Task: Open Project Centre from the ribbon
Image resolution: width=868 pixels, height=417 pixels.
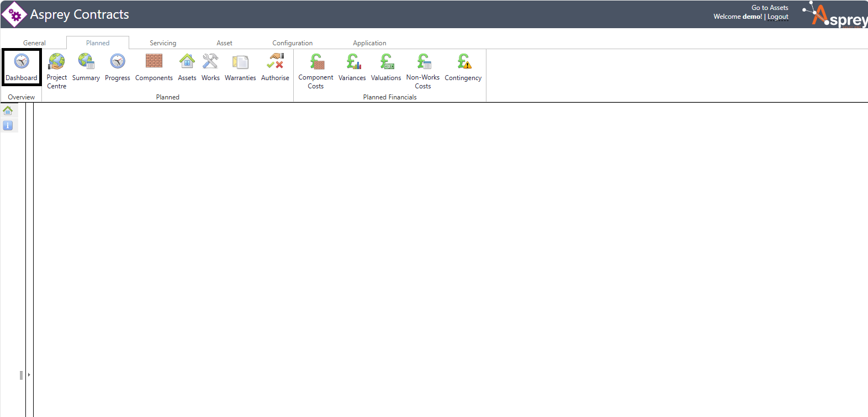Action: (56, 61)
